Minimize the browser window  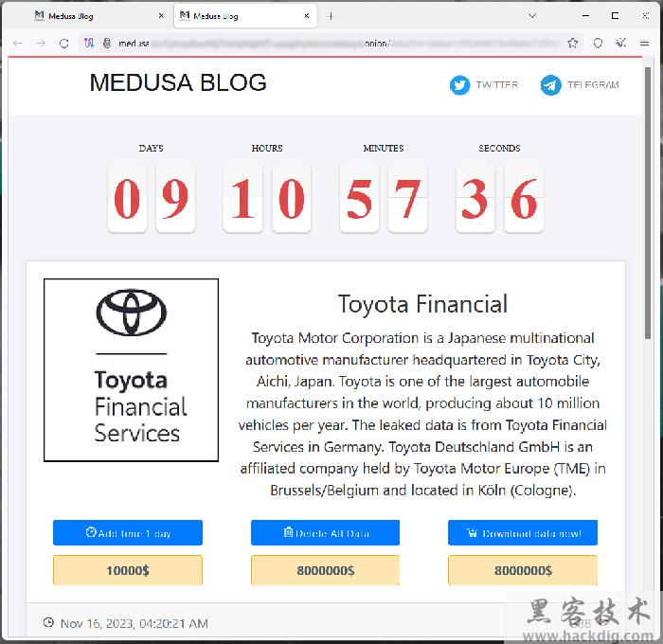(x=585, y=16)
